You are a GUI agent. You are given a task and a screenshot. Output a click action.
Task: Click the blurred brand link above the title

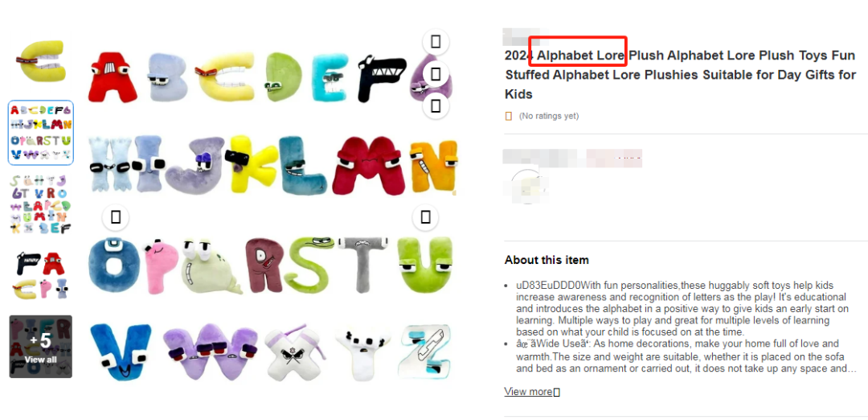coord(525,36)
